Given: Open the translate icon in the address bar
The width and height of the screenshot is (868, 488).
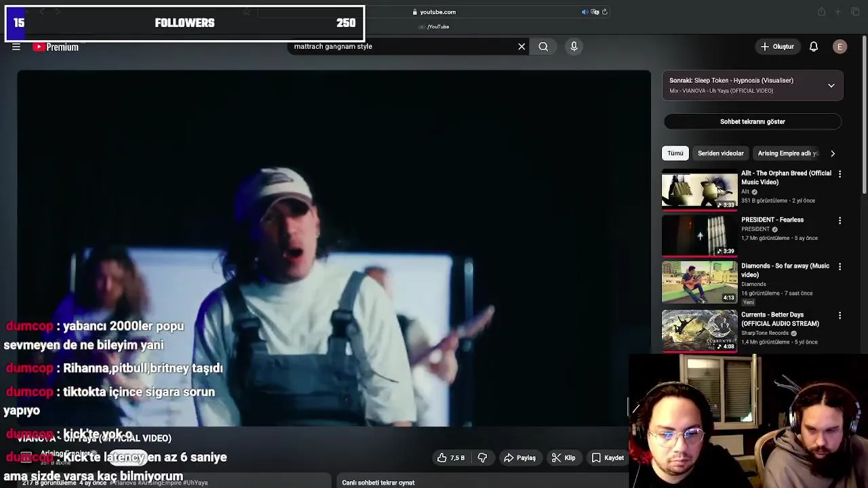Looking at the screenshot, I should (595, 12).
